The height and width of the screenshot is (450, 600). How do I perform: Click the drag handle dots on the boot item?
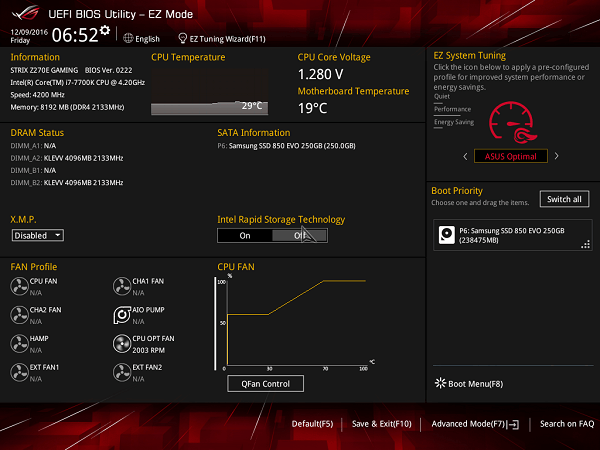[x=585, y=245]
